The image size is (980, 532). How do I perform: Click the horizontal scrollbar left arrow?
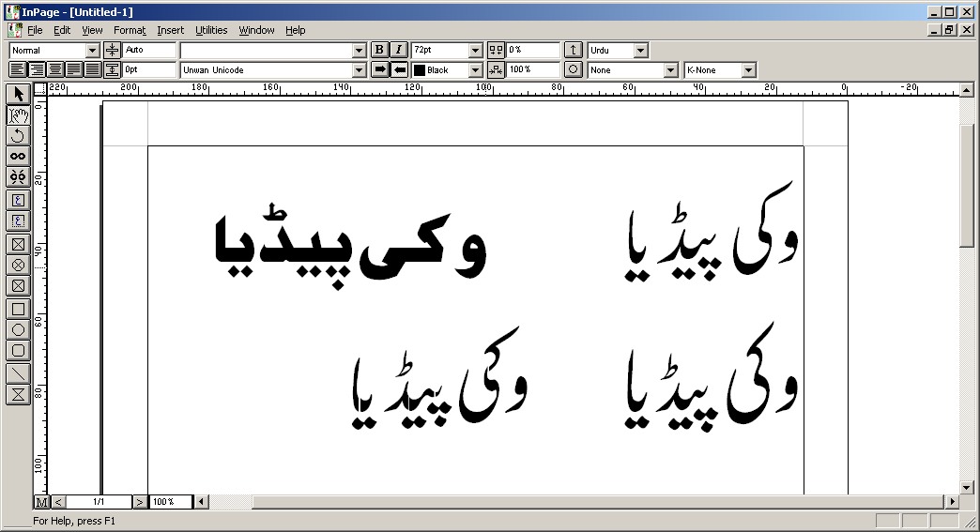(201, 501)
